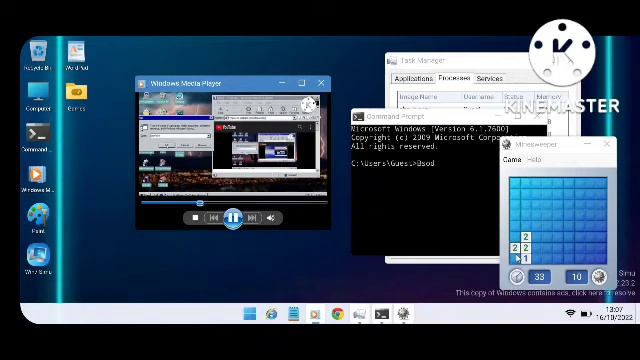Viewport: 640px width, 360px height.
Task: Open the taskbar clock showing 13:07
Action: 614,313
